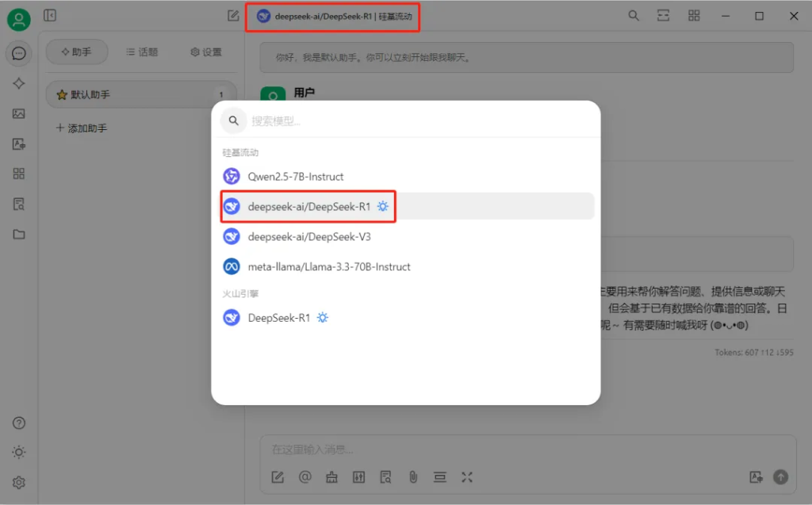Switch to the 话题 tab

pos(143,52)
